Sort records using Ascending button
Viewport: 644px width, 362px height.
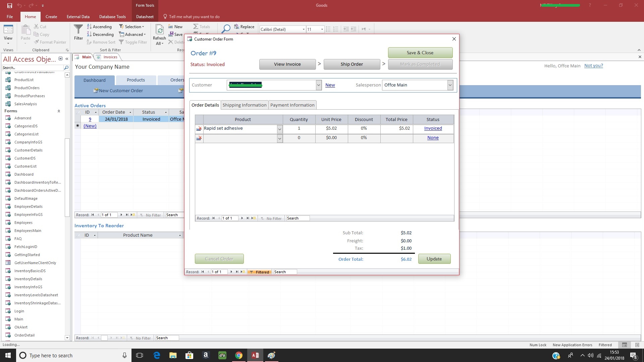[99, 27]
